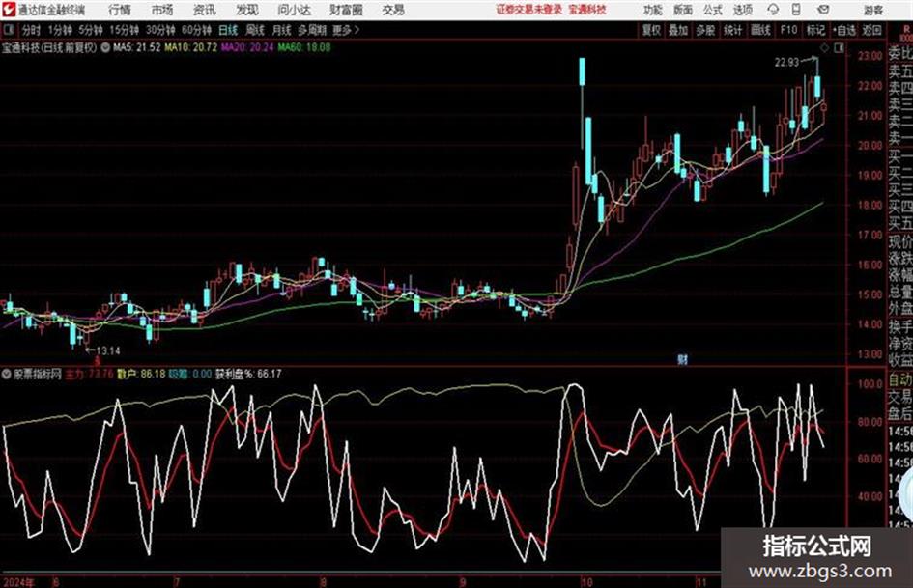This screenshot has height=588, width=913.
Task: Click the Tongdaxin red logo icon
Action: click(x=10, y=10)
